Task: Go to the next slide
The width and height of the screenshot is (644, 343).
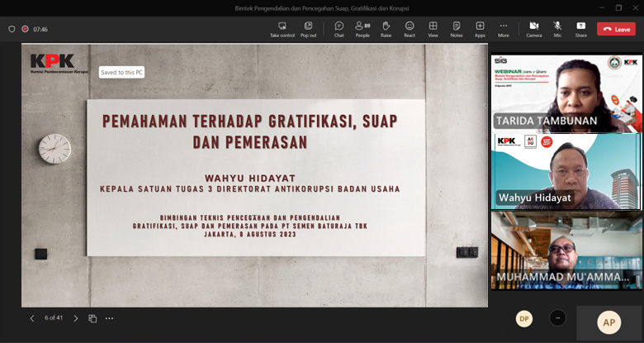Action: point(76,318)
